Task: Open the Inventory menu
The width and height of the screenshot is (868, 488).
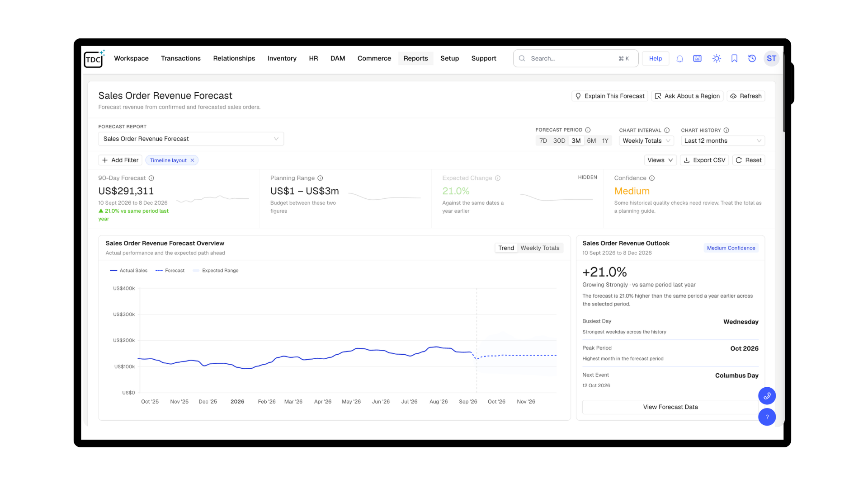Action: [x=282, y=59]
